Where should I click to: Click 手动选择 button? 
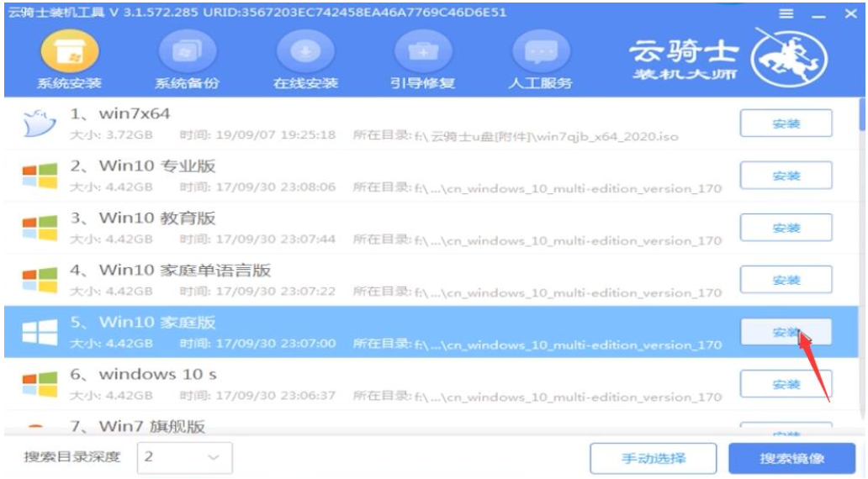pos(653,459)
